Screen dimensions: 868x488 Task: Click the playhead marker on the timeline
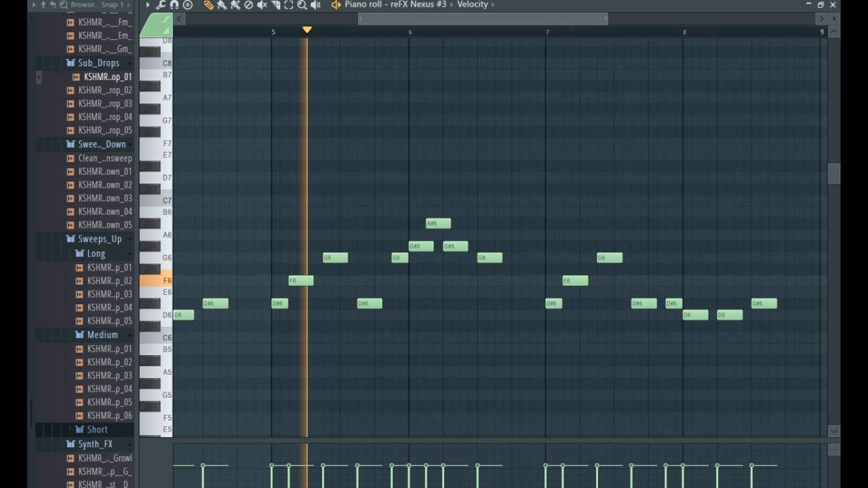pos(307,30)
